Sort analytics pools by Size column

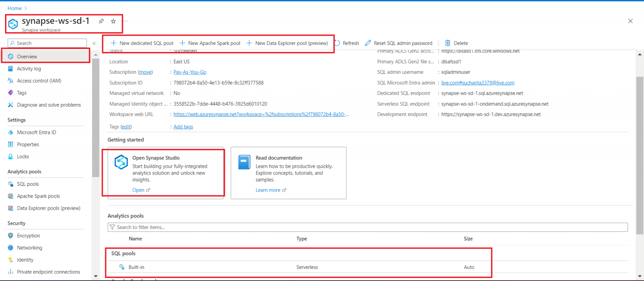(468, 239)
